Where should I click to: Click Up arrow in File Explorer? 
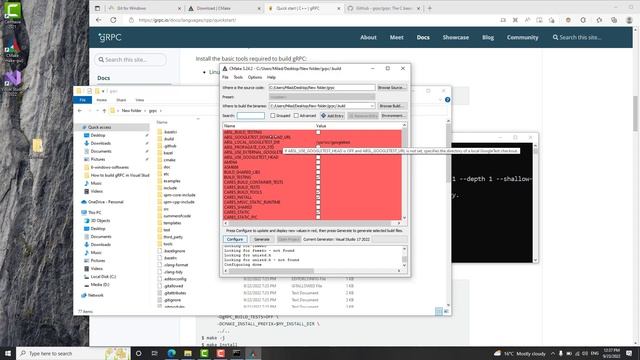(x=104, y=111)
